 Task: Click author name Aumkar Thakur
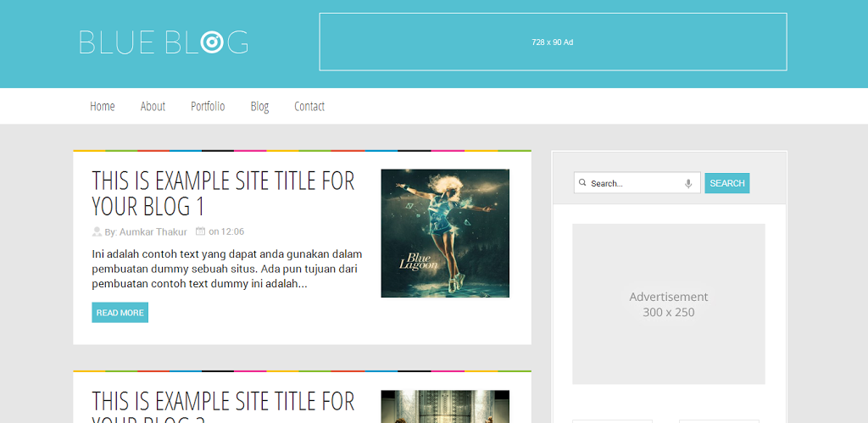(153, 231)
